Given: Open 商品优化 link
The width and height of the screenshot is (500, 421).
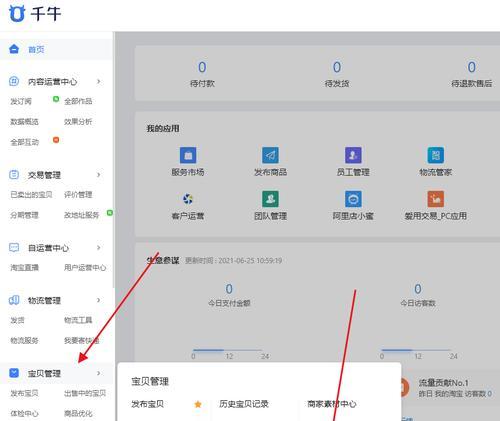Looking at the screenshot, I should pyautogui.click(x=78, y=414).
